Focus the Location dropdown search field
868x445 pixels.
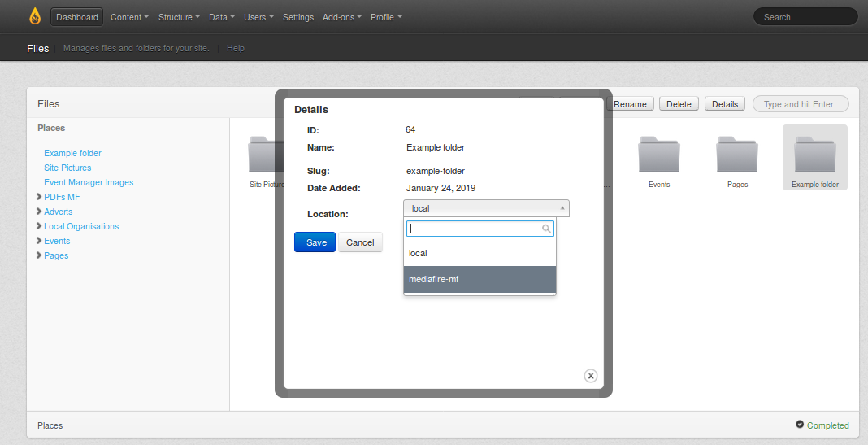(475, 229)
